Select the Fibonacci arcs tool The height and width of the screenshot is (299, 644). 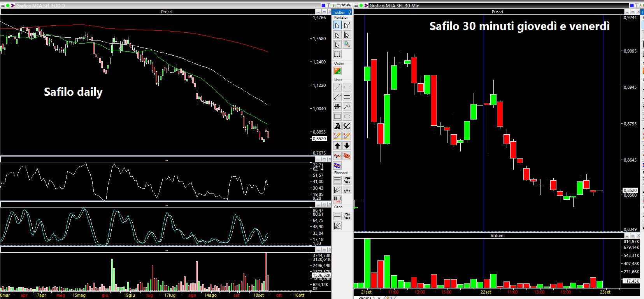[x=347, y=190]
